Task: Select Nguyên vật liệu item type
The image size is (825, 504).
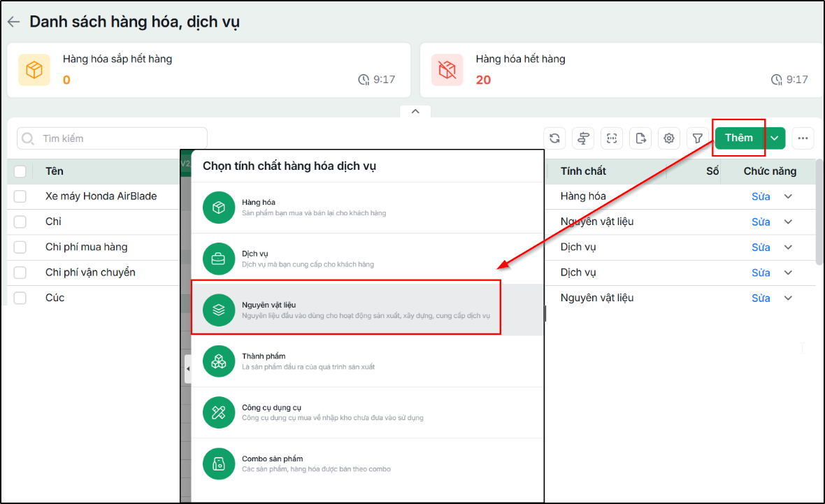Action: pyautogui.click(x=367, y=310)
